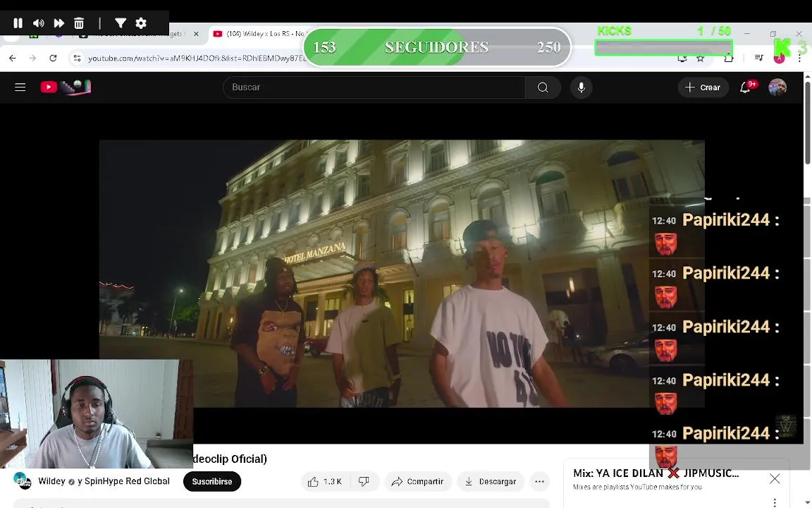This screenshot has height=508, width=812.
Task: Click the overlay speaker volume icon
Action: 38,23
